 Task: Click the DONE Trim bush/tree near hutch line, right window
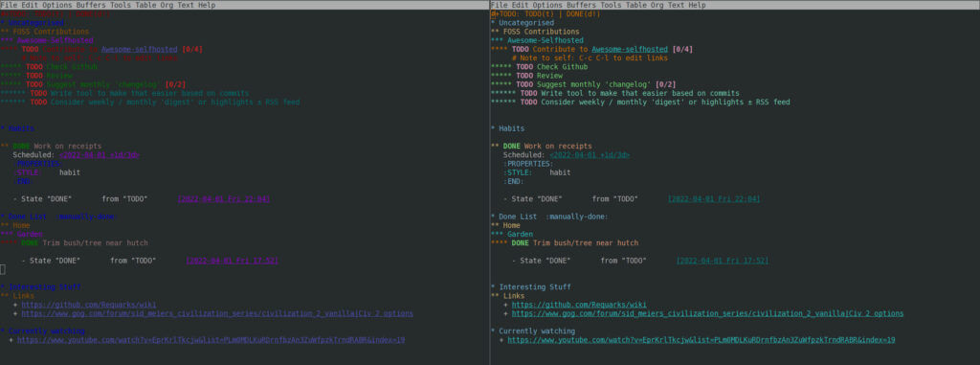[x=565, y=243]
